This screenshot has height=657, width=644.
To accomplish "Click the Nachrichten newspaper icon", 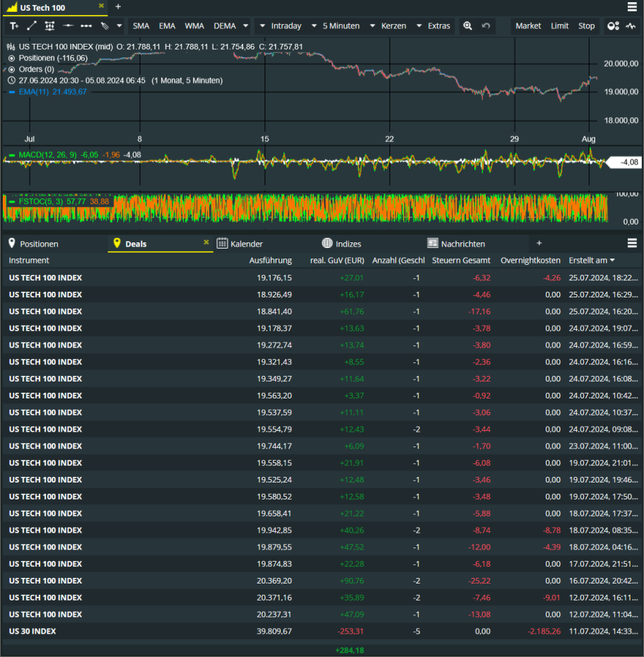I will tap(433, 244).
